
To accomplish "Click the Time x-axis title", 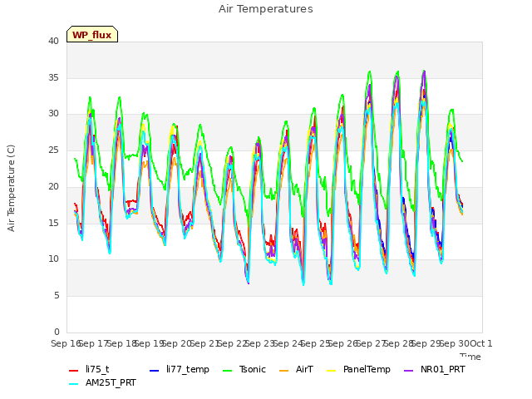I will coord(470,357).
